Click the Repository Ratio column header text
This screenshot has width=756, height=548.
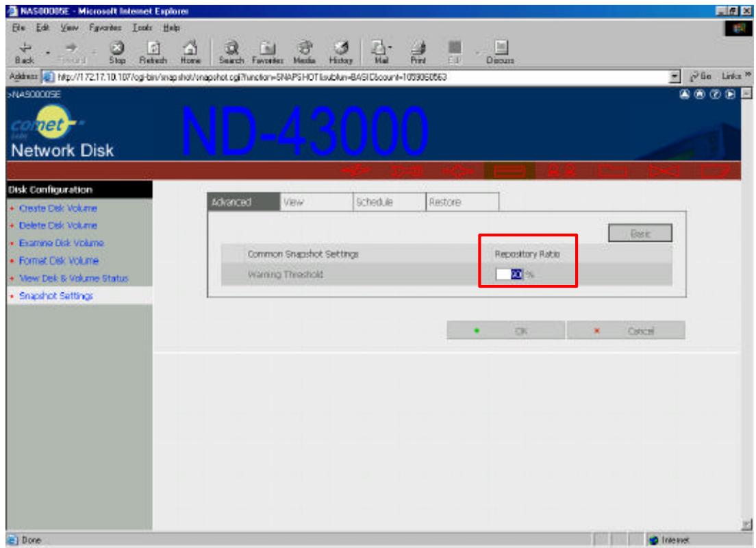(x=527, y=253)
